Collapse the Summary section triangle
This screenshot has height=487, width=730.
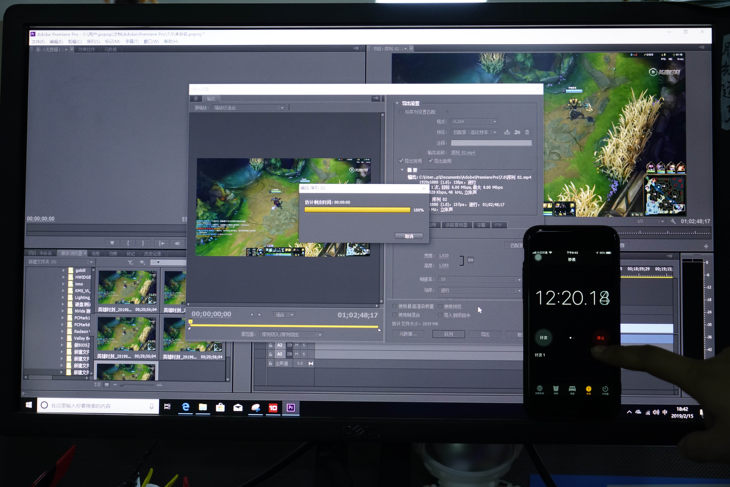404,170
